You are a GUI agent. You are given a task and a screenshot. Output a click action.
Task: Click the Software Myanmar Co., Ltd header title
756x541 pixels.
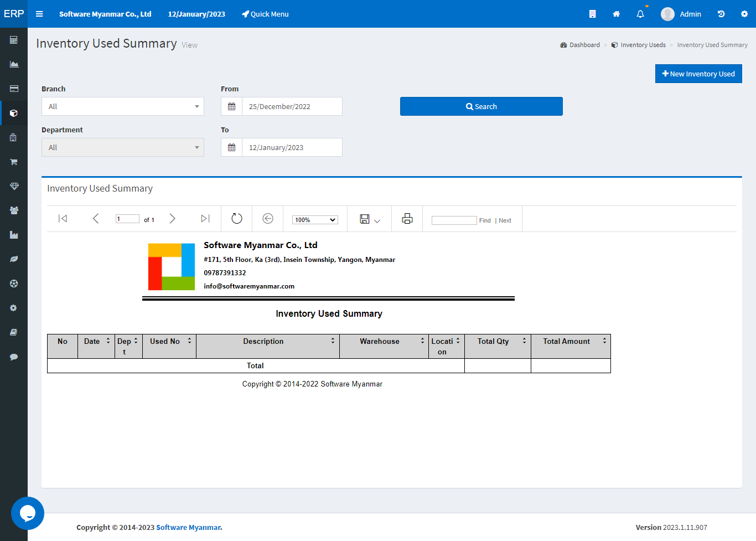105,14
